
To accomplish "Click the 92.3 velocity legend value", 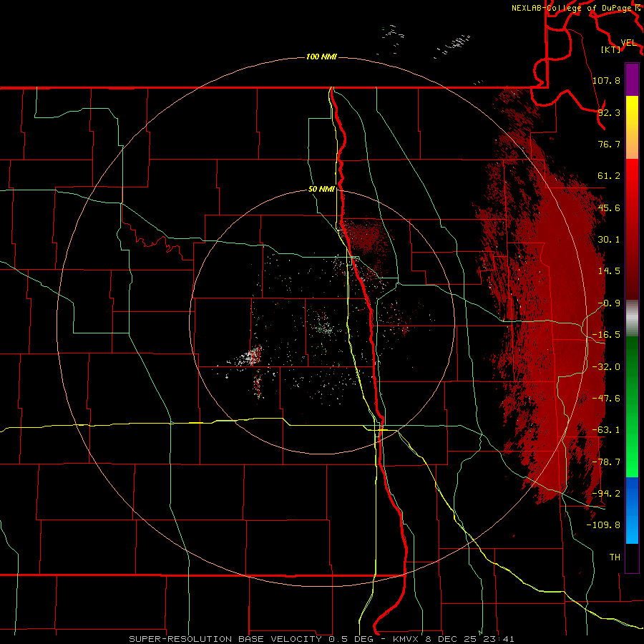I will (609, 112).
